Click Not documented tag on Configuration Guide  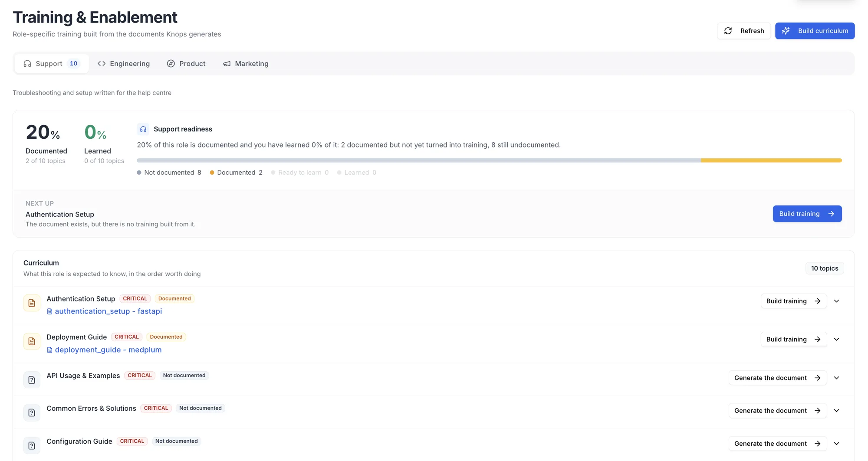[x=177, y=441]
